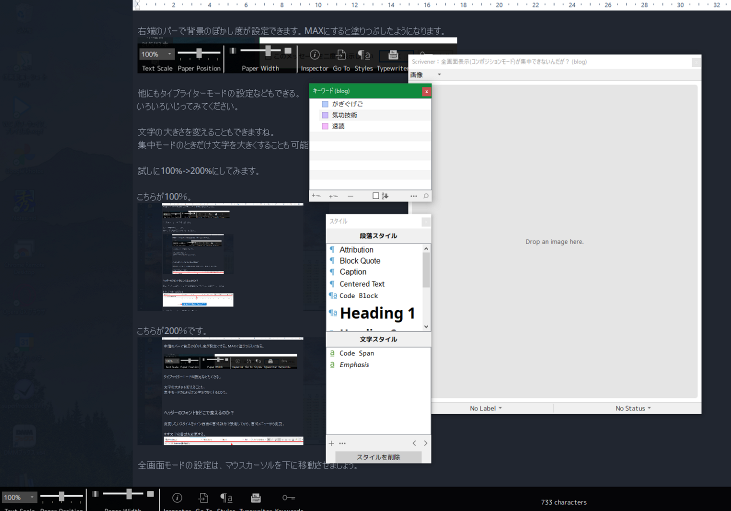Screen dimensions: 731x511
Task: Open the Inspector from the bottom control bar
Action: click(x=177, y=498)
